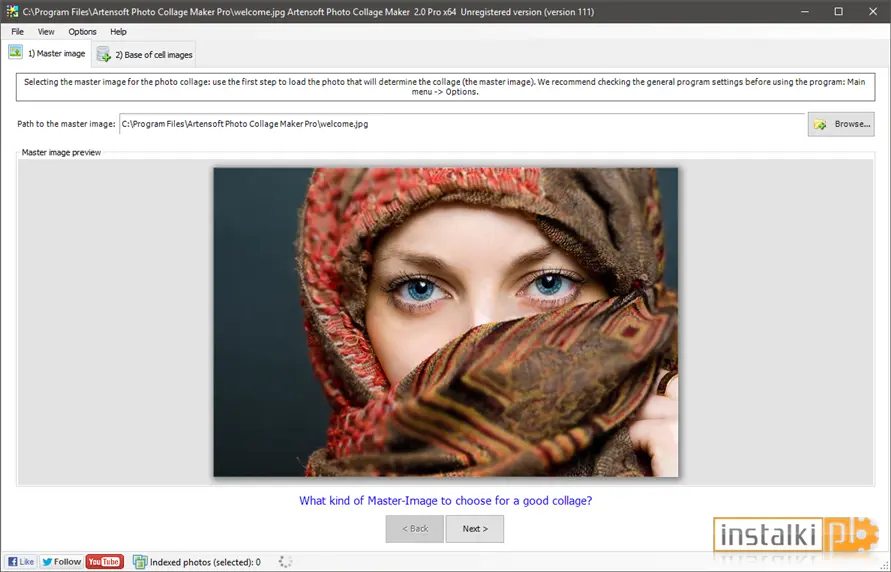Open the View menu
This screenshot has height=572, width=891.
tap(46, 32)
